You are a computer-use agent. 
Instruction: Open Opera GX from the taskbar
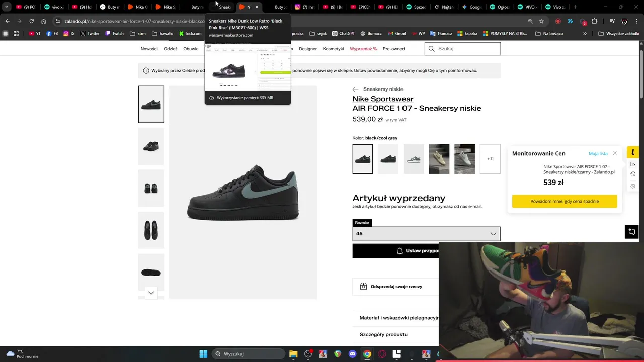click(382, 354)
